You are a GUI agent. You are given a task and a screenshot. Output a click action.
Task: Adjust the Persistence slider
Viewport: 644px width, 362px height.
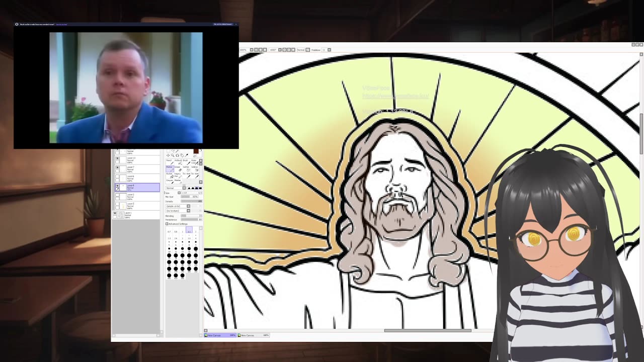click(191, 220)
